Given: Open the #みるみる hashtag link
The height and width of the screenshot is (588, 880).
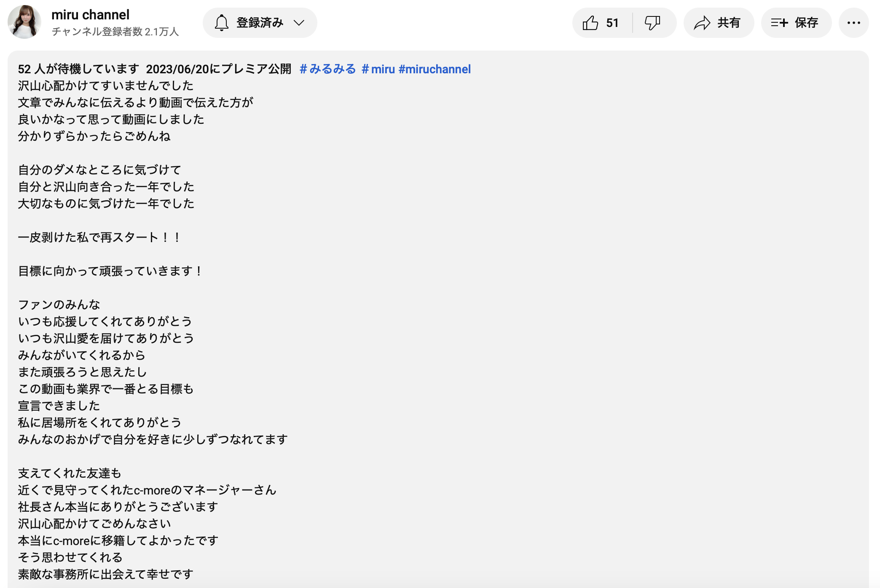Looking at the screenshot, I should [327, 69].
